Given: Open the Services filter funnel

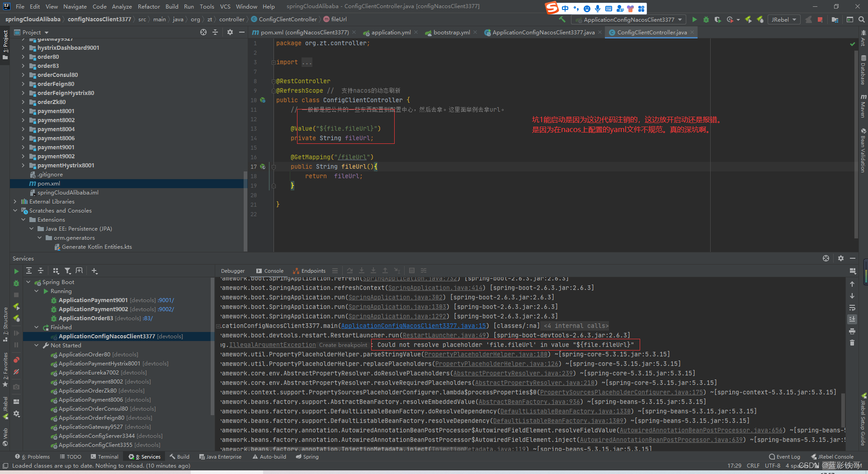Looking at the screenshot, I should (x=68, y=270).
